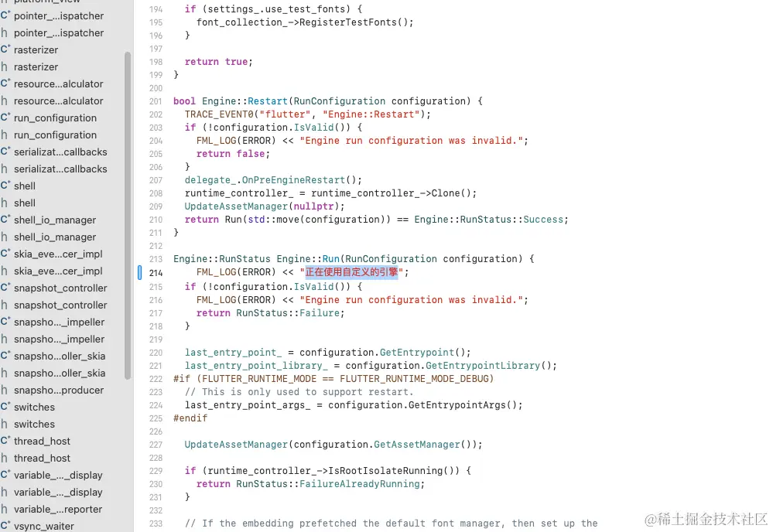
Task: Click TRACE_EVENT0 macro on line 202
Action: (219, 114)
